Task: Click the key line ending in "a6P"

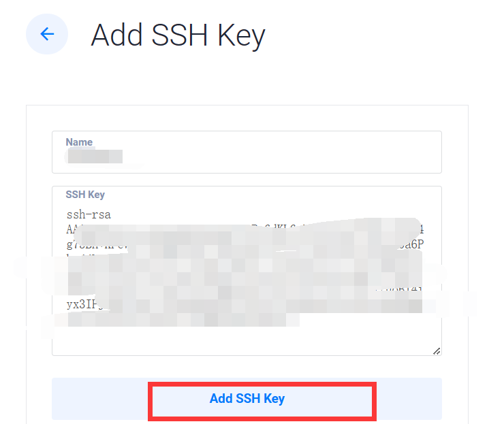Action: 424,244
